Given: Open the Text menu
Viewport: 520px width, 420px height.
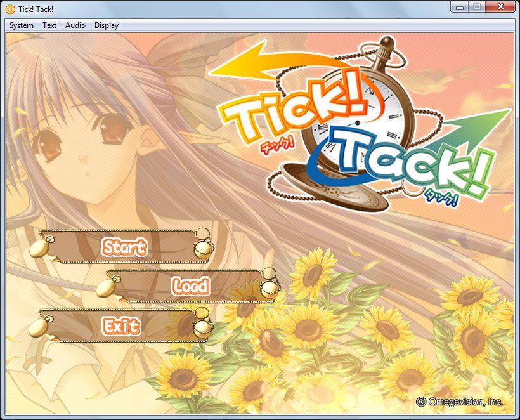Looking at the screenshot, I should click(x=49, y=25).
